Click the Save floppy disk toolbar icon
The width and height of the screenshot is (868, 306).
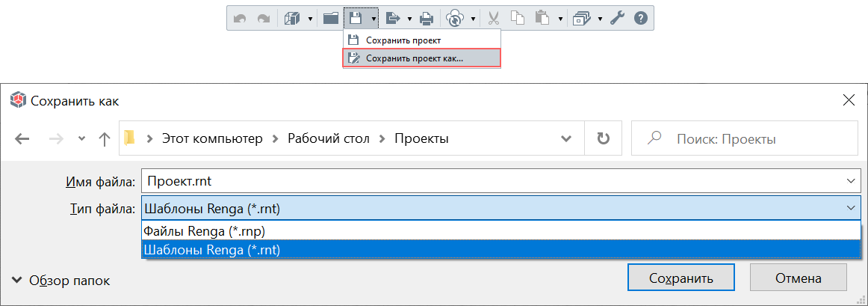pos(356,18)
